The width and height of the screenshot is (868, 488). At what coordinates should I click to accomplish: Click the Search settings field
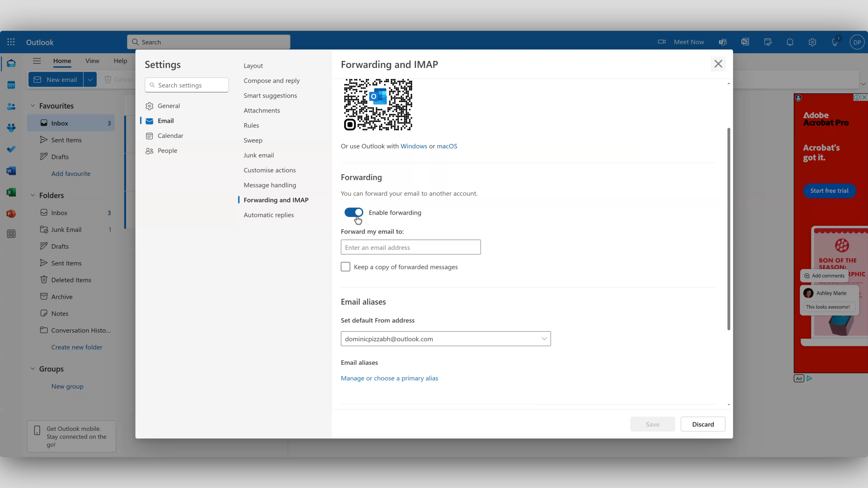click(x=187, y=85)
